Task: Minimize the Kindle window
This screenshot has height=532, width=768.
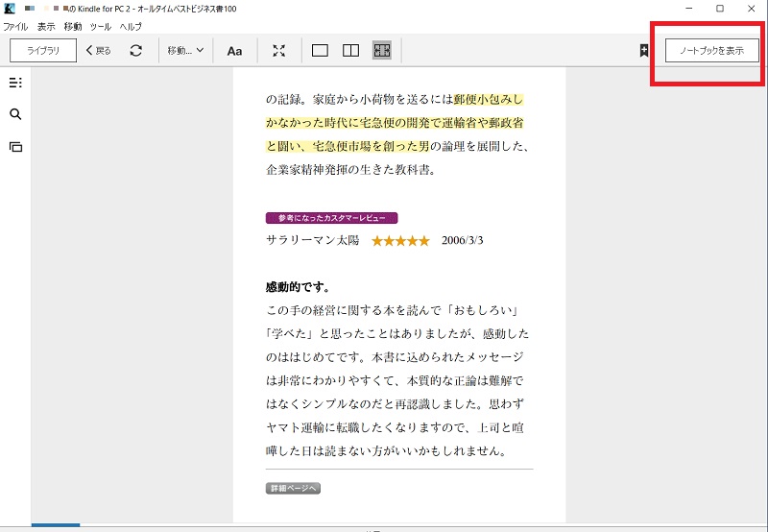Action: pos(689,9)
